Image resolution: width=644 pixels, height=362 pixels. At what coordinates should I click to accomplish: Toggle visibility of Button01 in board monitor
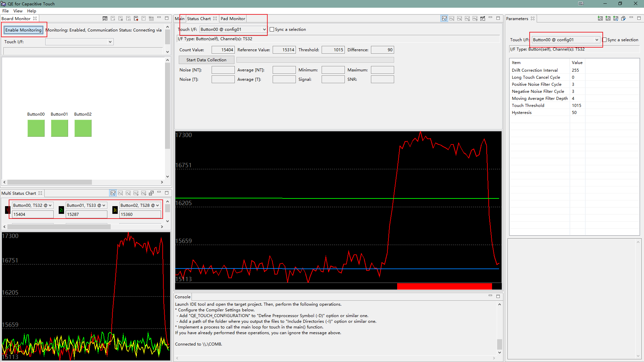tap(59, 128)
